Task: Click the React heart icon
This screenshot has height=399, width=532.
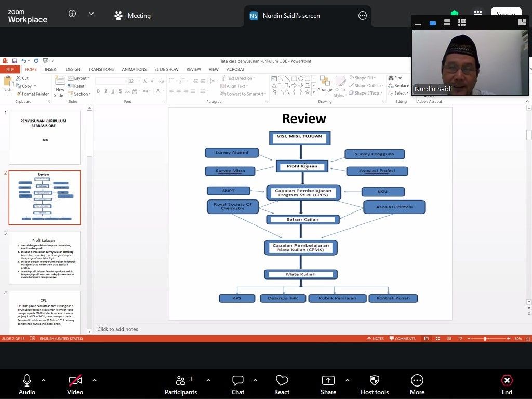Action: pyautogui.click(x=282, y=381)
